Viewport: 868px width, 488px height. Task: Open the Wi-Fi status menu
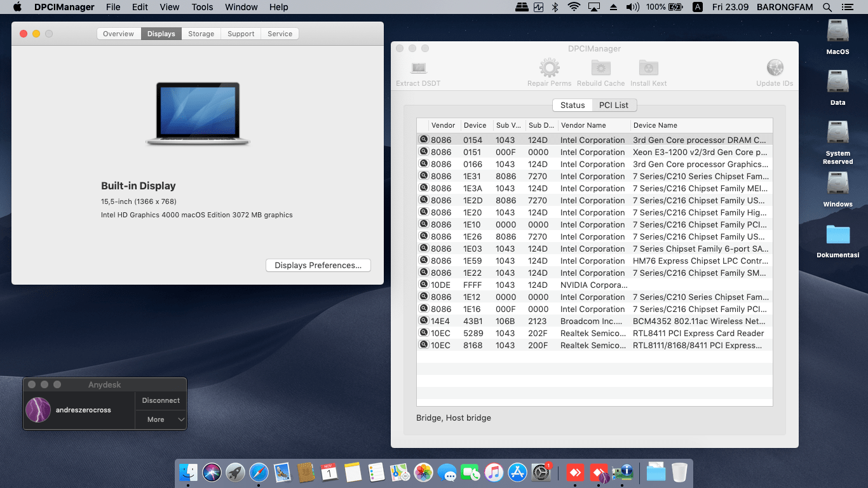pyautogui.click(x=574, y=7)
